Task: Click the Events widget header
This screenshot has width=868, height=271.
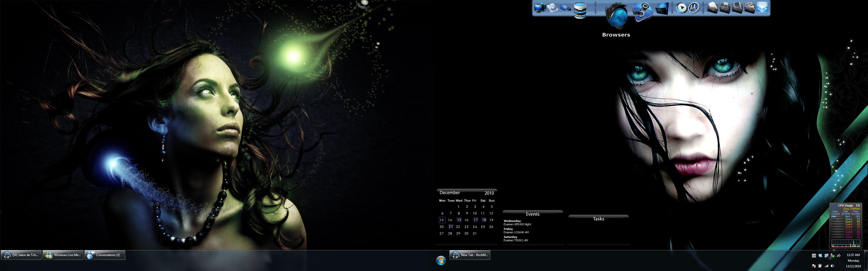Action: click(533, 214)
